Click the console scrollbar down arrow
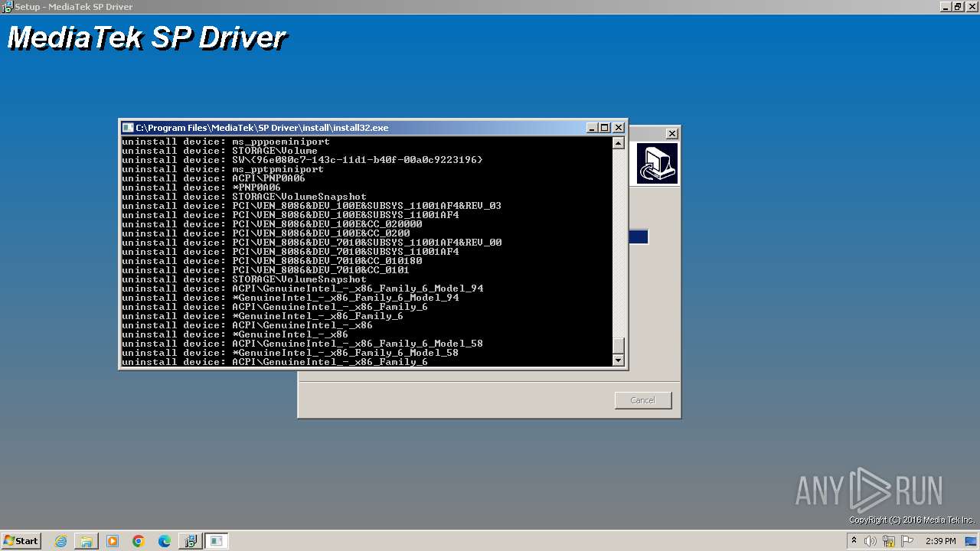This screenshot has height=551, width=980. click(619, 360)
